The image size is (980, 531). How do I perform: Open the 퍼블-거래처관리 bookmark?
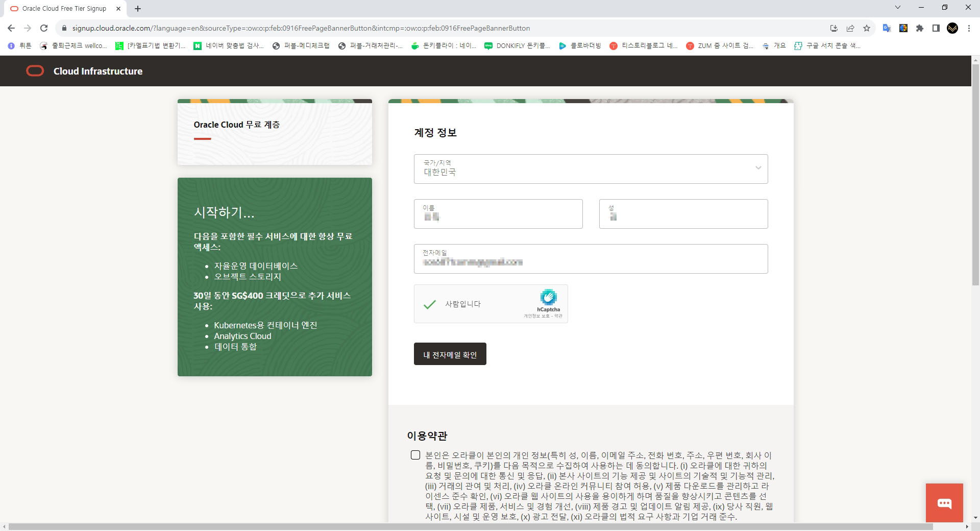click(x=371, y=45)
